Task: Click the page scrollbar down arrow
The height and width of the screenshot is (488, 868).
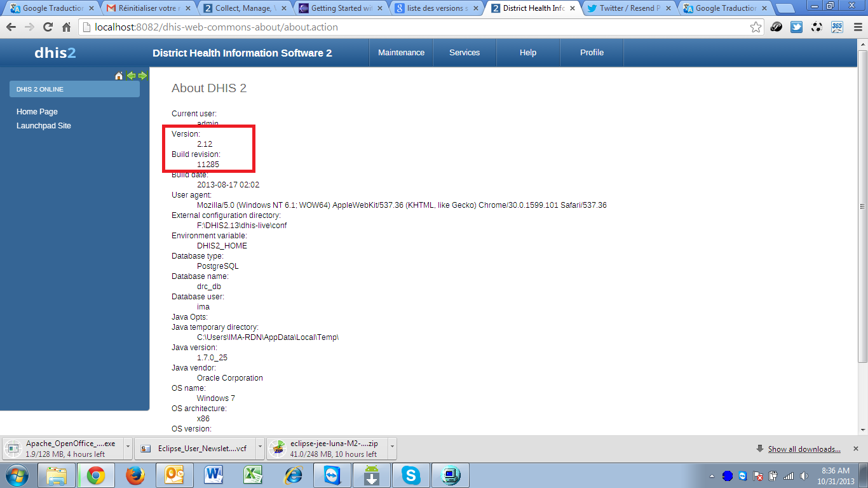Action: click(x=862, y=430)
